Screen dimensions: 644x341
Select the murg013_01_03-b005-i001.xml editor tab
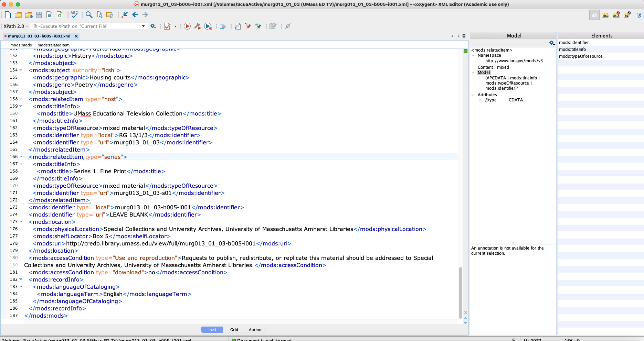click(39, 36)
